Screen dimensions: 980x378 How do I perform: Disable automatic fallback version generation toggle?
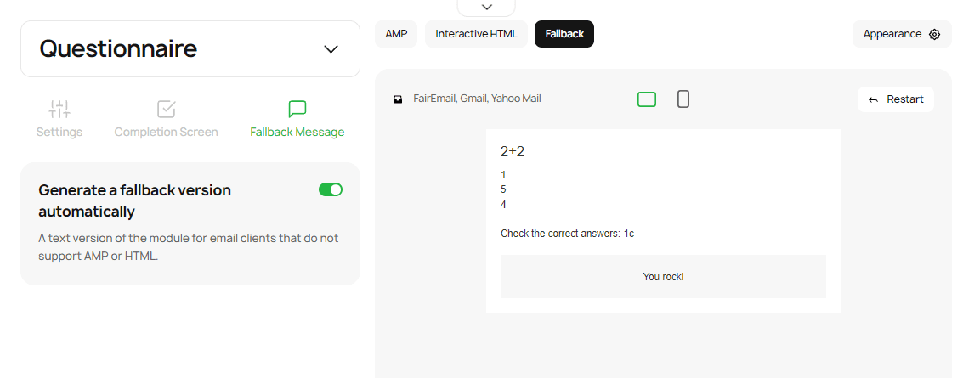click(331, 189)
